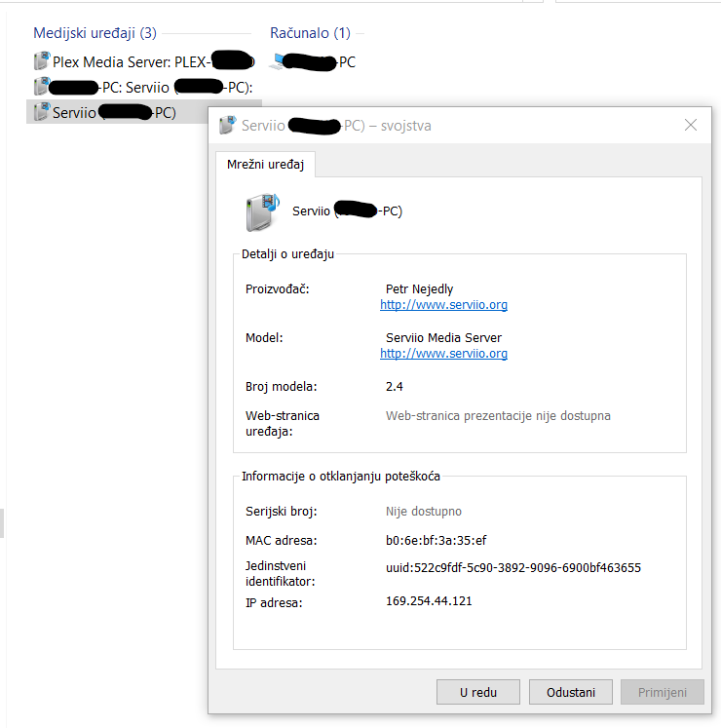Screen dimensions: 721x728
Task: Click the Serijski broj: label
Action: coord(281,512)
